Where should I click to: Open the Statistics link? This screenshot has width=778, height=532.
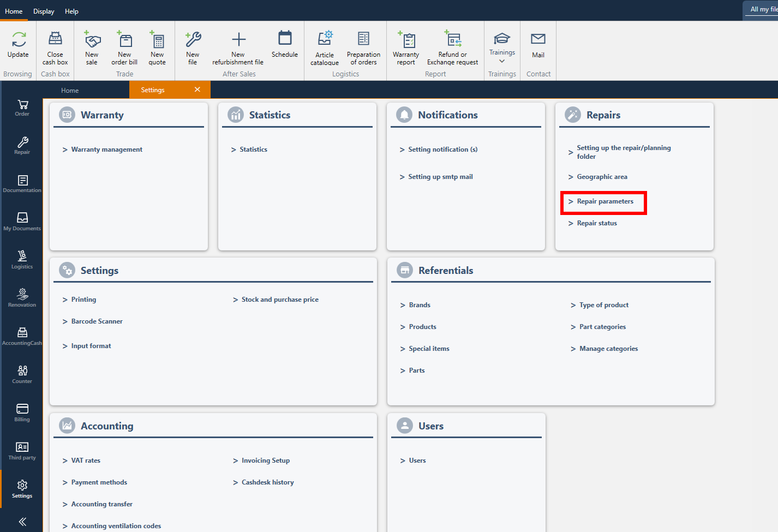tap(253, 150)
